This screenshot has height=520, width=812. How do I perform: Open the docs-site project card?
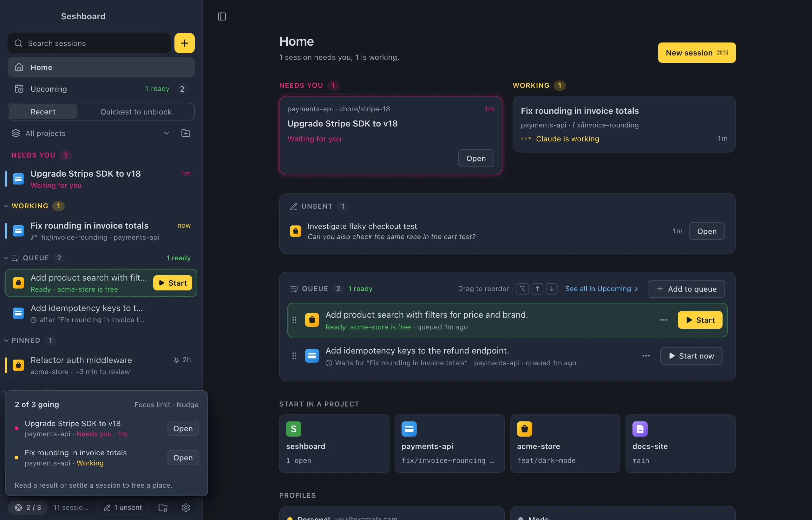pos(680,444)
